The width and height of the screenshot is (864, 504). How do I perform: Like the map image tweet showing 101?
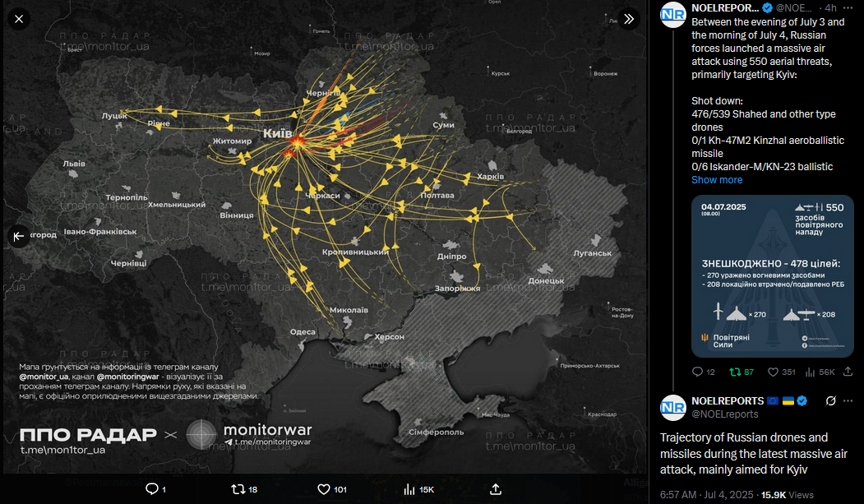pos(332,489)
